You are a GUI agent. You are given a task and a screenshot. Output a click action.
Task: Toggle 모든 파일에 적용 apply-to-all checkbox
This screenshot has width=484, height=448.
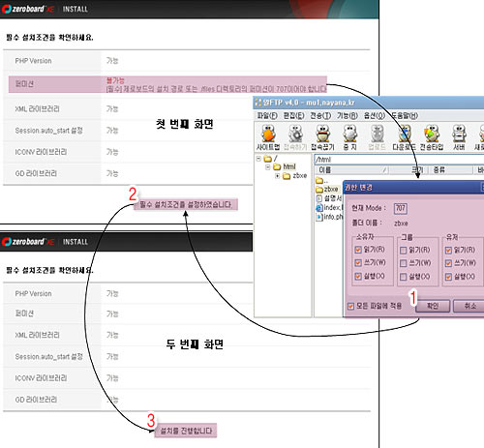click(350, 306)
